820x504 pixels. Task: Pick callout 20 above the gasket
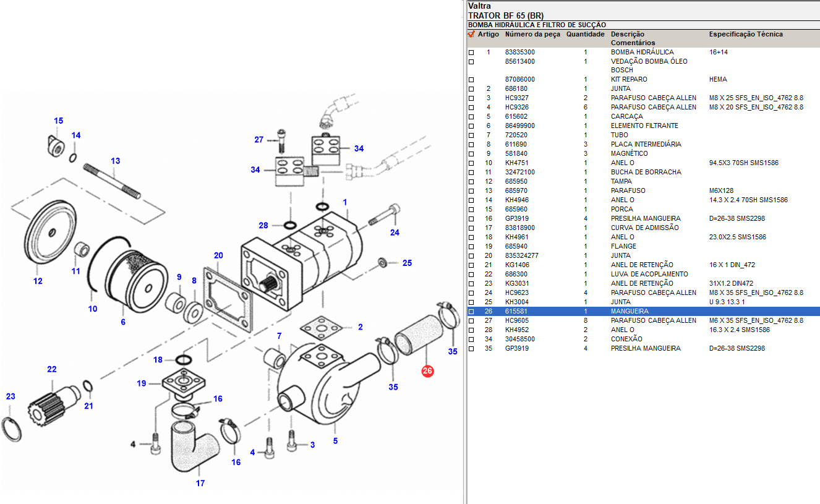point(218,255)
